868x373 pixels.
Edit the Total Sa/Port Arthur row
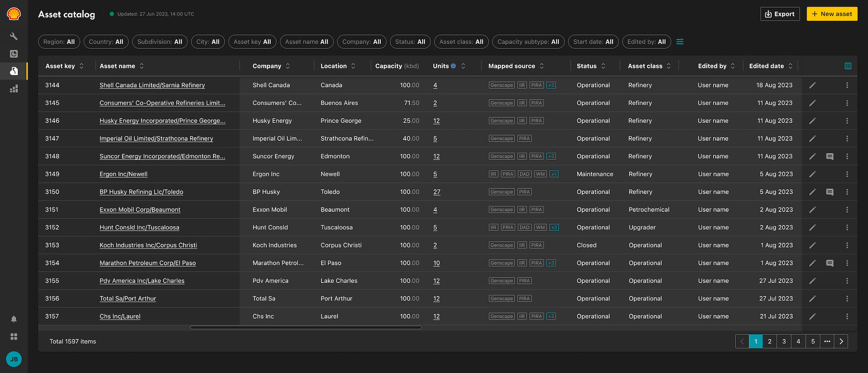tap(812, 299)
